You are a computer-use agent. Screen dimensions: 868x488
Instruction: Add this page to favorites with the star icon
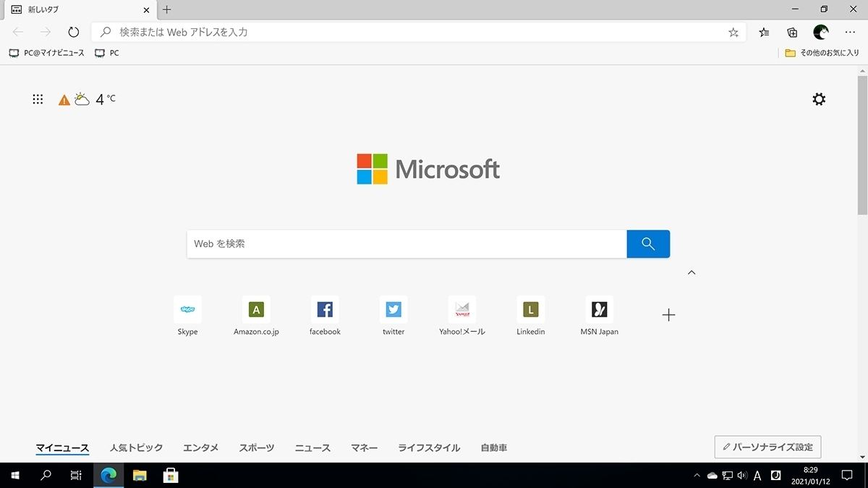click(x=733, y=33)
